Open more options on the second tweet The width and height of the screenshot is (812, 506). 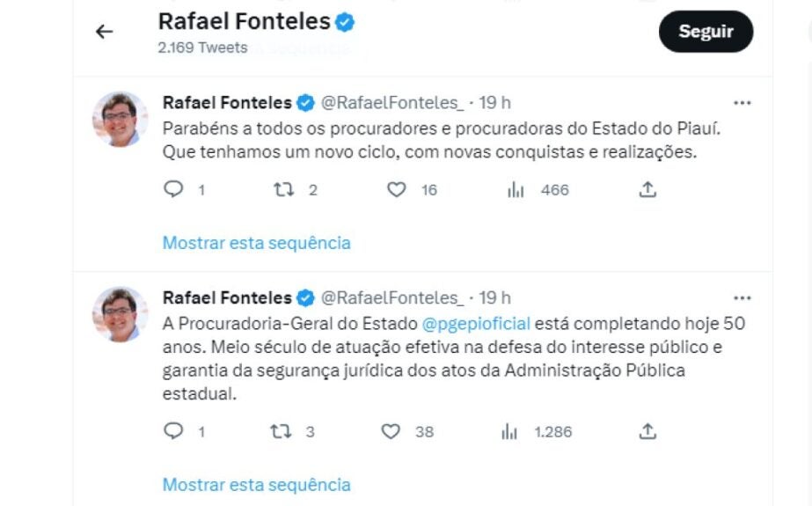(743, 298)
